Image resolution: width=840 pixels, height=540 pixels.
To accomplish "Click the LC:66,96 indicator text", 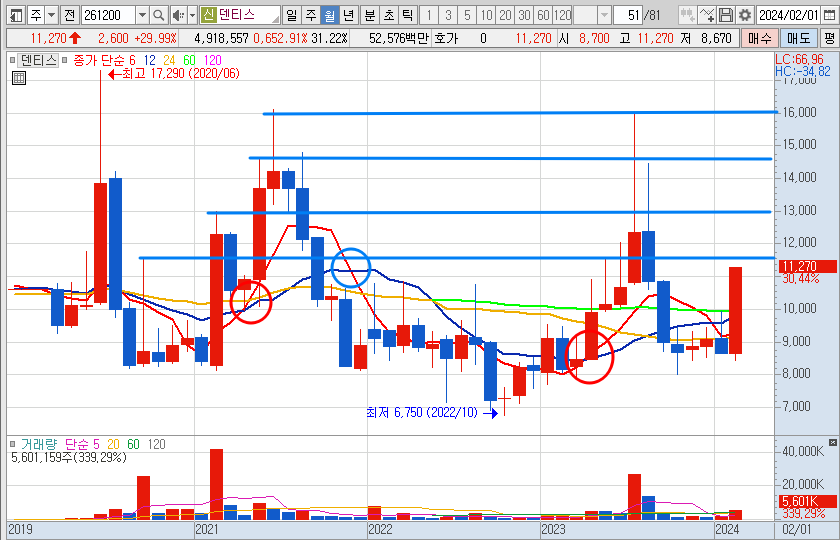I will point(799,59).
